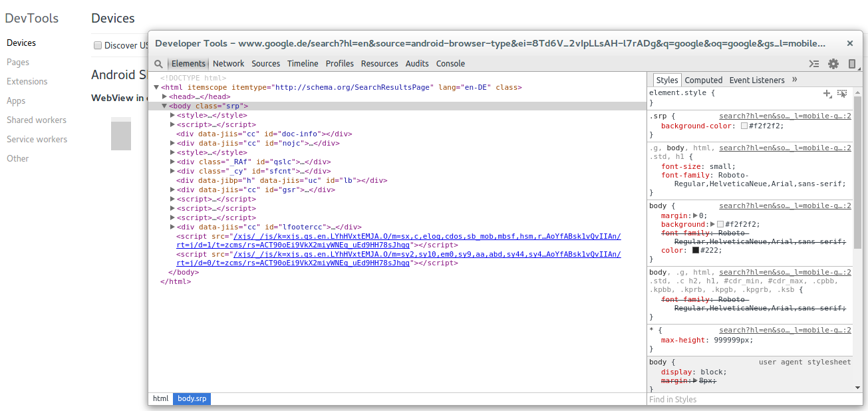The height and width of the screenshot is (411, 868).
Task: Switch to the Console tab
Action: (451, 64)
